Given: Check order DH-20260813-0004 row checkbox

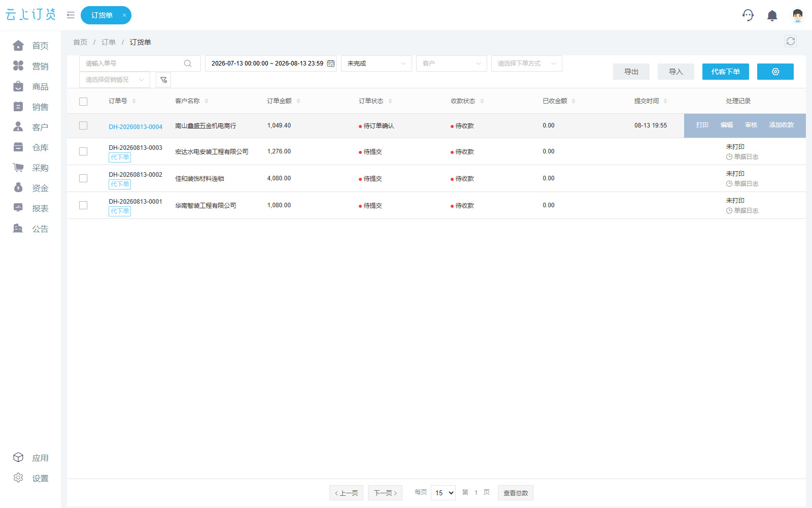Looking at the screenshot, I should pos(83,125).
